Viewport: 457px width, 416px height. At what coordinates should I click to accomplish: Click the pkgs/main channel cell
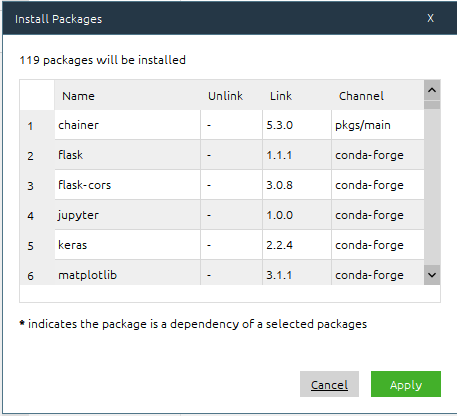click(378, 125)
